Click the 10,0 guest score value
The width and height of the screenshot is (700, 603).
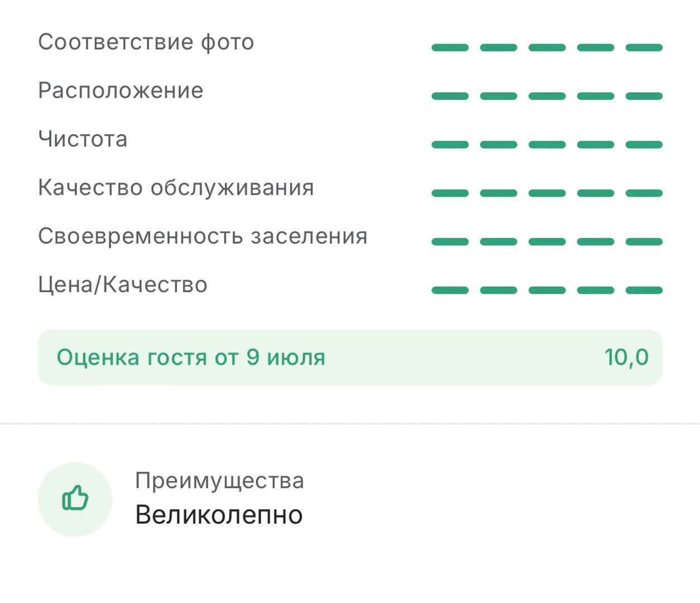click(x=626, y=357)
